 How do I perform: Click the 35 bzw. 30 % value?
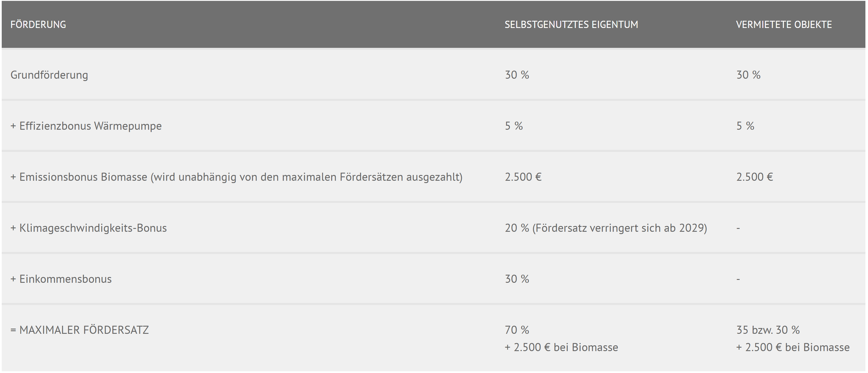768,330
